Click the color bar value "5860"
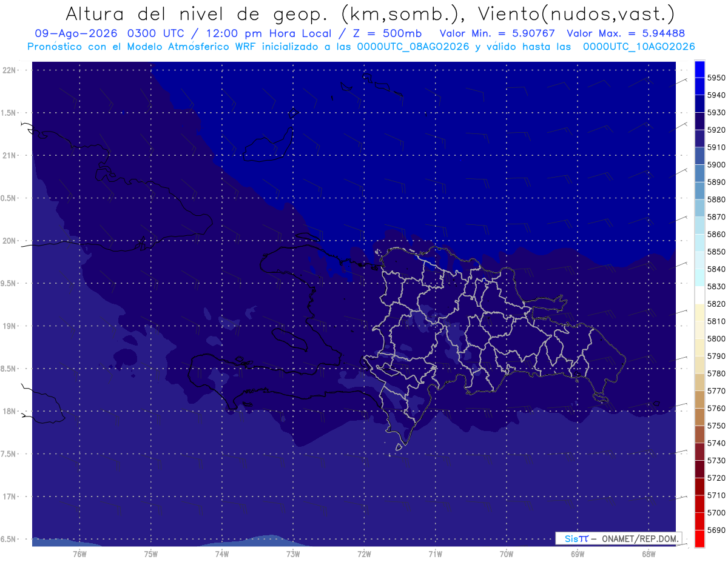 [x=716, y=234]
